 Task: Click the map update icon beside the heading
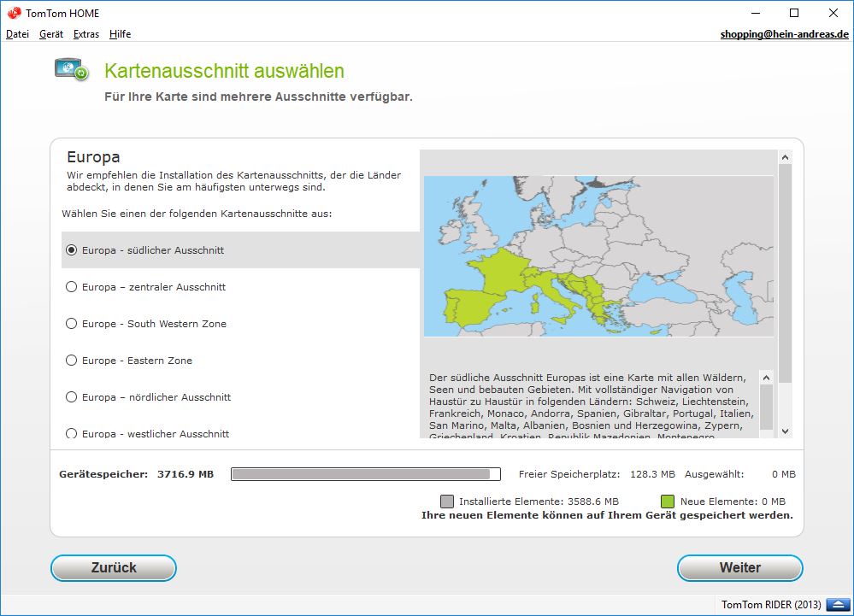click(72, 70)
